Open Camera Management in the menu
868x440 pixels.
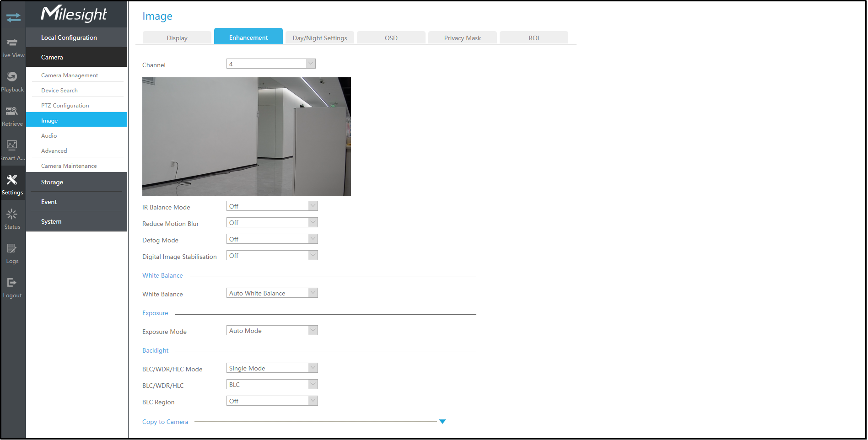pyautogui.click(x=70, y=75)
